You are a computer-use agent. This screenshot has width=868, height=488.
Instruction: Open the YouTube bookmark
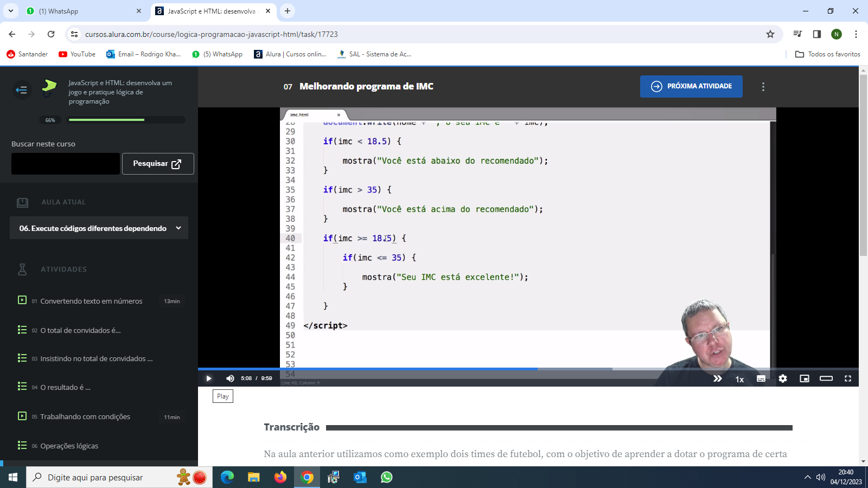click(77, 54)
